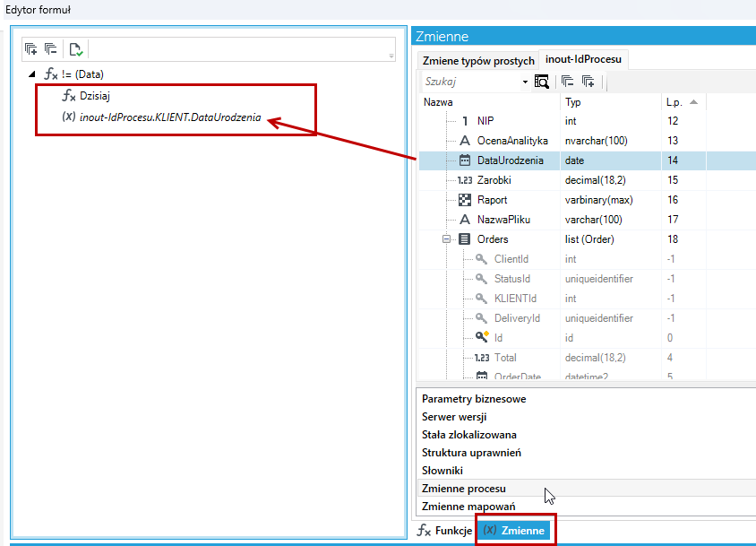This screenshot has height=546, width=756.
Task: Open the formula toolbar overflow arrow
Action: click(391, 56)
